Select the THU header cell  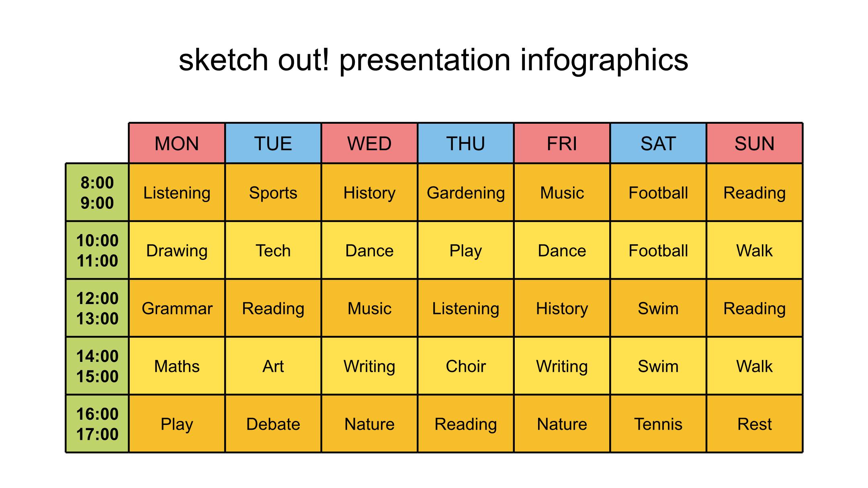click(x=466, y=143)
